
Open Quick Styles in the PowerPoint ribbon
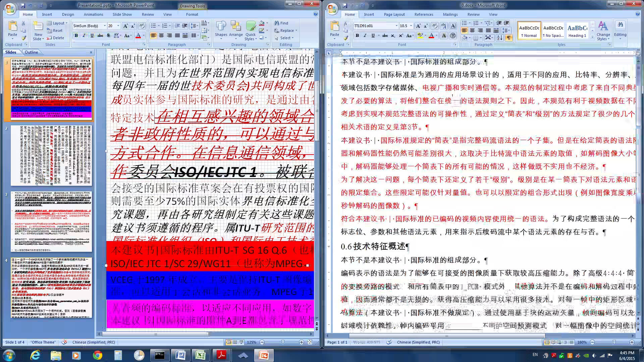pos(251,31)
